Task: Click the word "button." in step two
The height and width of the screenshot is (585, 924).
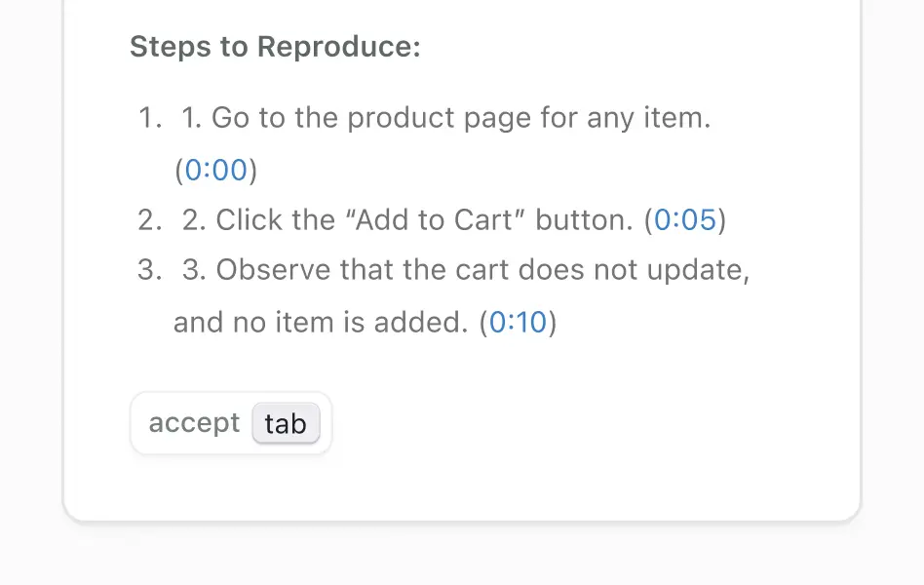Action: tap(584, 220)
